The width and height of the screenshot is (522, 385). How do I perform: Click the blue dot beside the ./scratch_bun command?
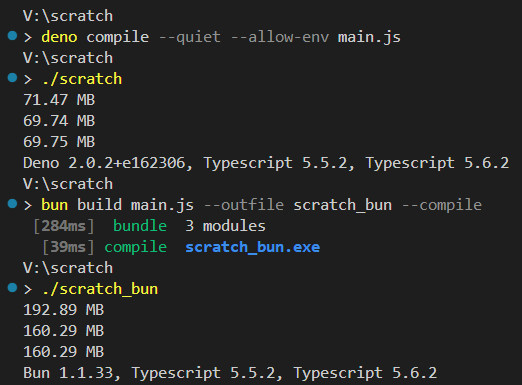coord(12,287)
